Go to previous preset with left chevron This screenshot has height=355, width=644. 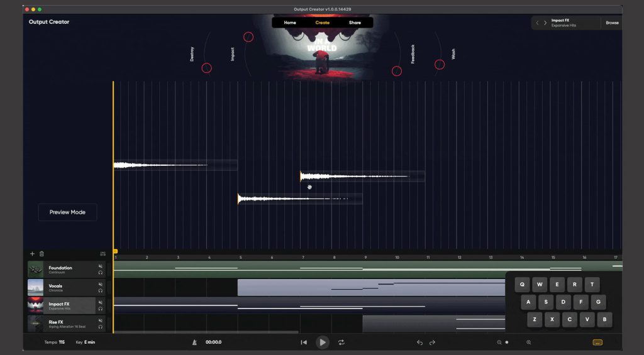pos(537,23)
